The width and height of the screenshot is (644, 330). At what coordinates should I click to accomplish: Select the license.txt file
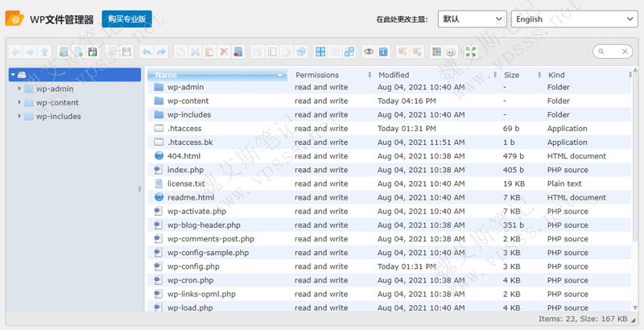coord(389,184)
